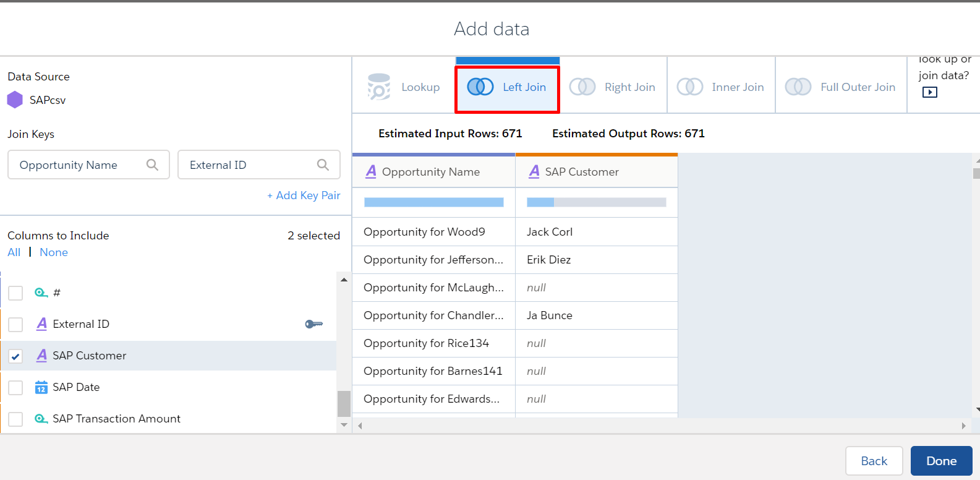This screenshot has width=980, height=480.
Task: Select the Opportunity Name preview column header
Action: pos(433,172)
